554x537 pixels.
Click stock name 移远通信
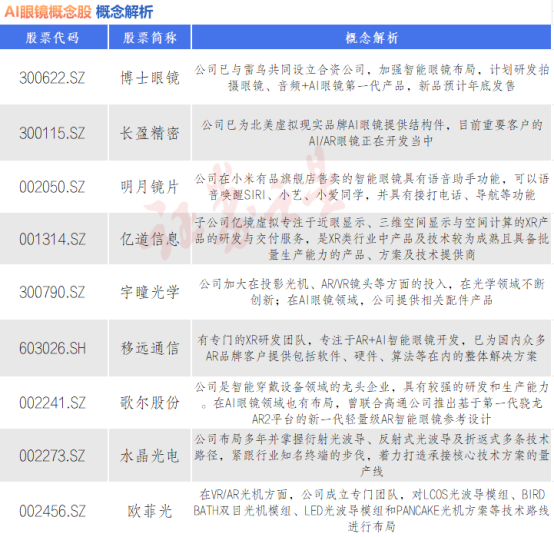[150, 348]
